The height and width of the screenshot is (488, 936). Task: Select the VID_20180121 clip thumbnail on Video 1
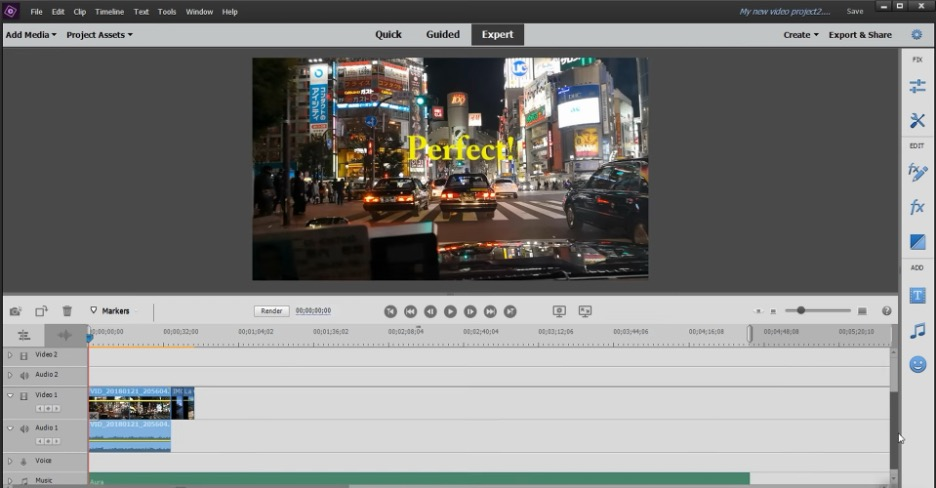click(x=130, y=403)
